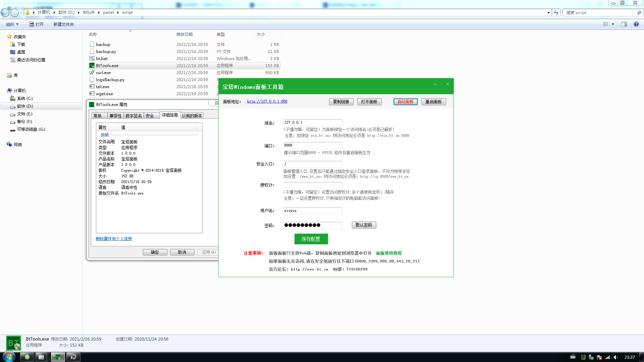The height and width of the screenshot is (362, 644).
Task: Expand the arrow after panel breadcrumb
Action: (x=118, y=12)
